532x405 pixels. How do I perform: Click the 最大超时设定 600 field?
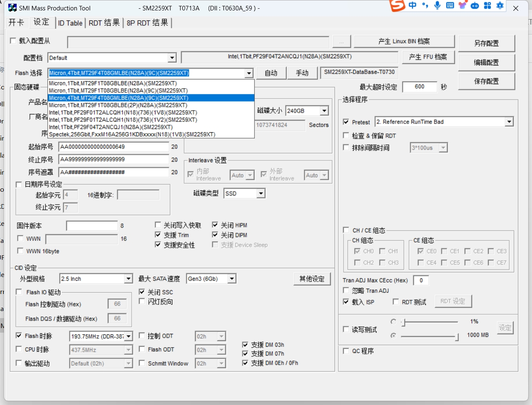click(420, 86)
